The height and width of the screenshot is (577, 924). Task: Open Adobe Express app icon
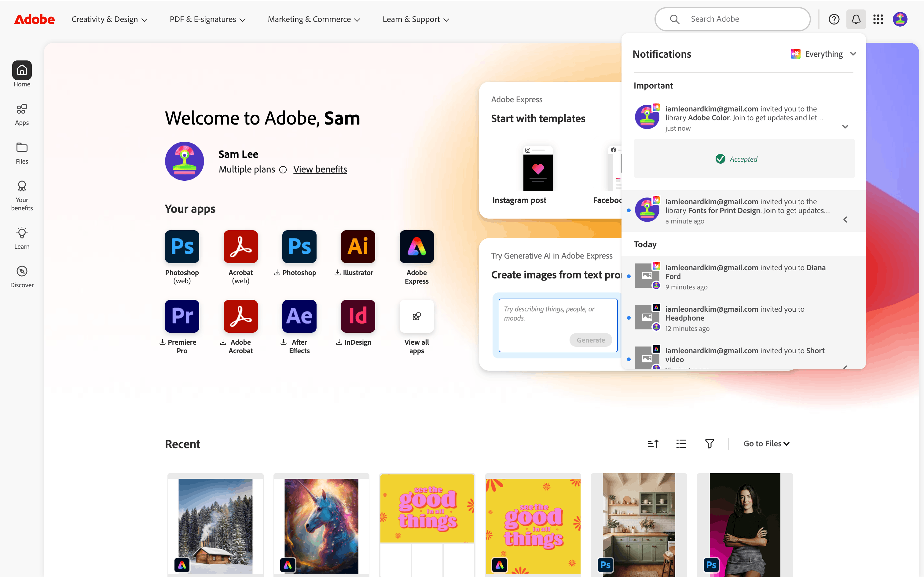[416, 247]
